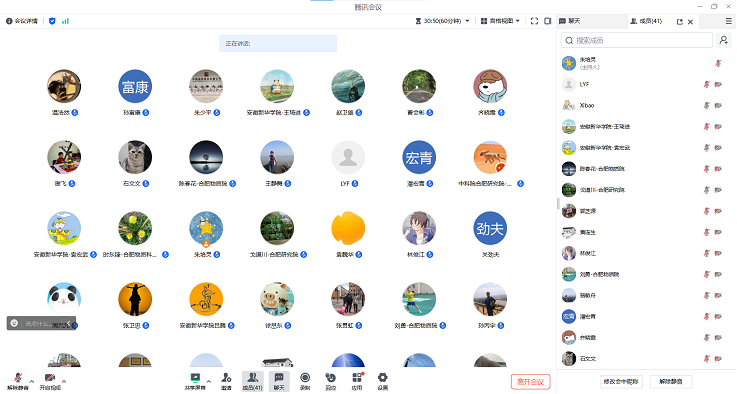
Task: Click the 搜索成员 search field
Action: pos(637,40)
